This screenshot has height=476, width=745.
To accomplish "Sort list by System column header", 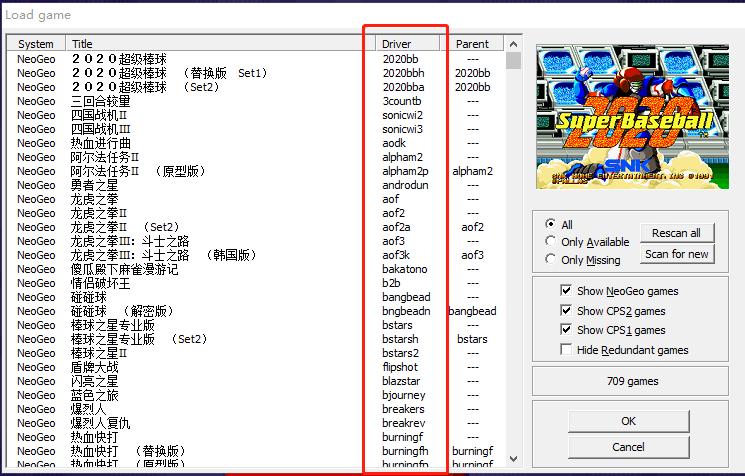I will point(36,44).
